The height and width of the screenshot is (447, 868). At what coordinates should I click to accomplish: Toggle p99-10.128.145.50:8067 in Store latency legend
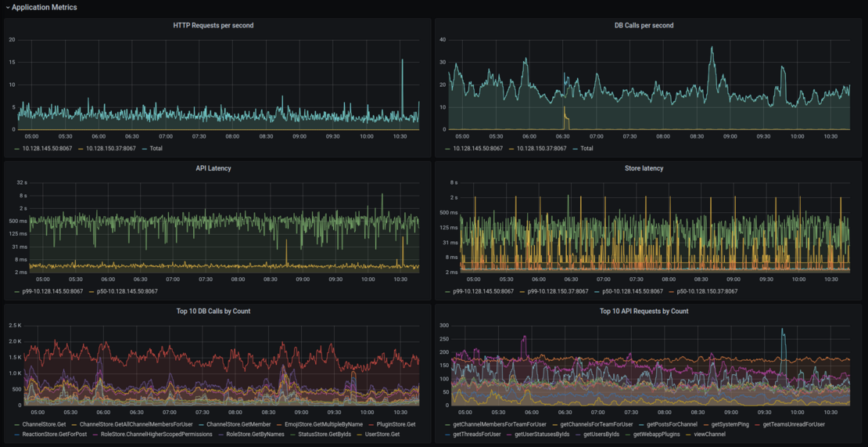484,291
